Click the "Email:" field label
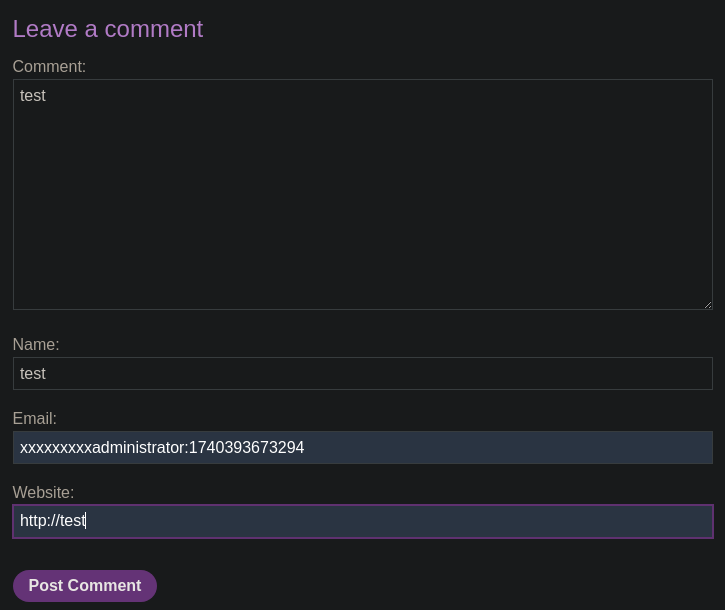Screen dimensions: 725x610 point(35,419)
